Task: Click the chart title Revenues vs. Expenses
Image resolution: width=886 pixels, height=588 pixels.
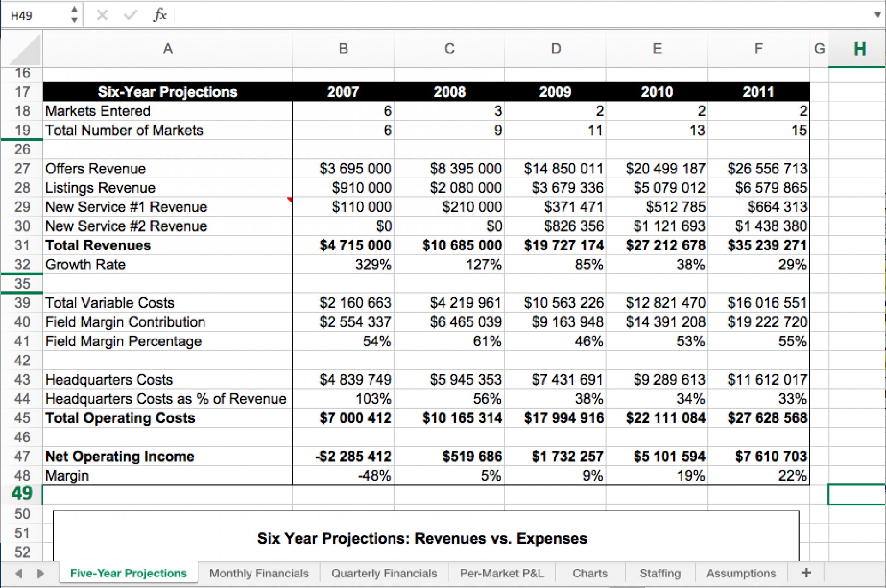Action: click(422, 538)
